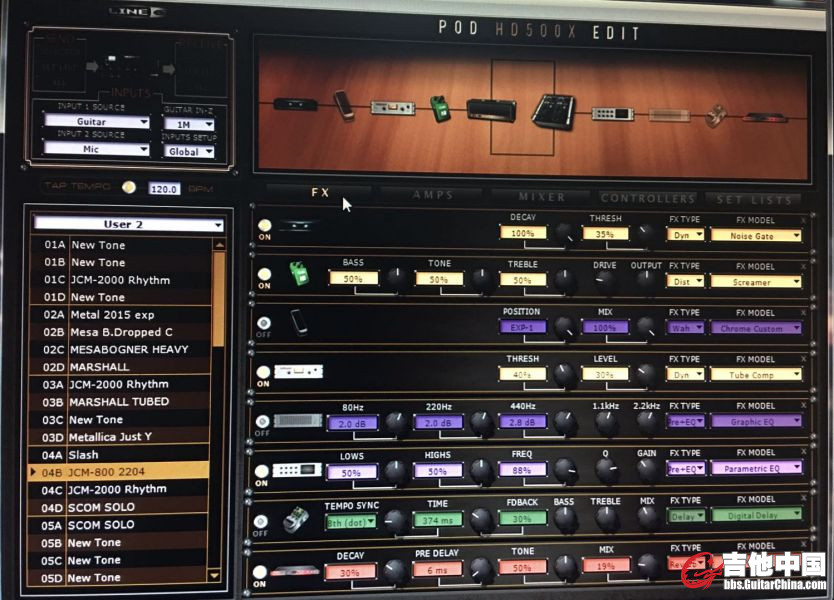
Task: Select the green Screamer pedal in signal chain
Action: click(x=440, y=109)
